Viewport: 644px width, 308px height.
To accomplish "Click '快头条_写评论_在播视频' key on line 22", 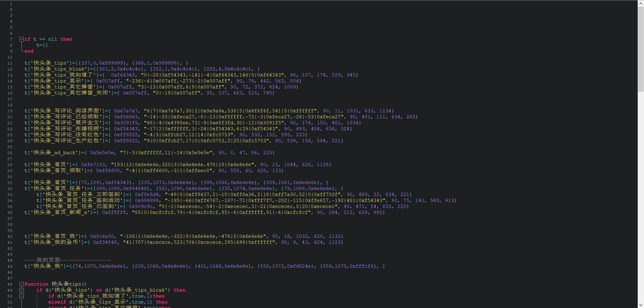I will [x=66, y=129].
